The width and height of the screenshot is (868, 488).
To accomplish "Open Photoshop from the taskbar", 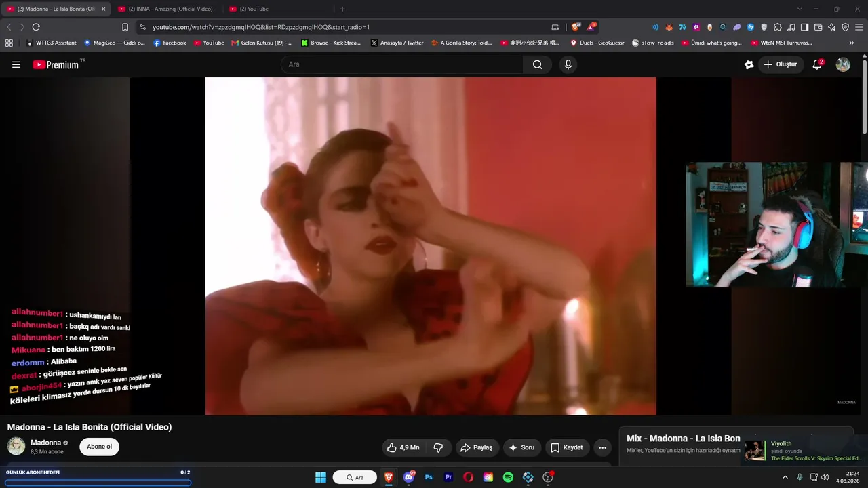I will point(429,477).
